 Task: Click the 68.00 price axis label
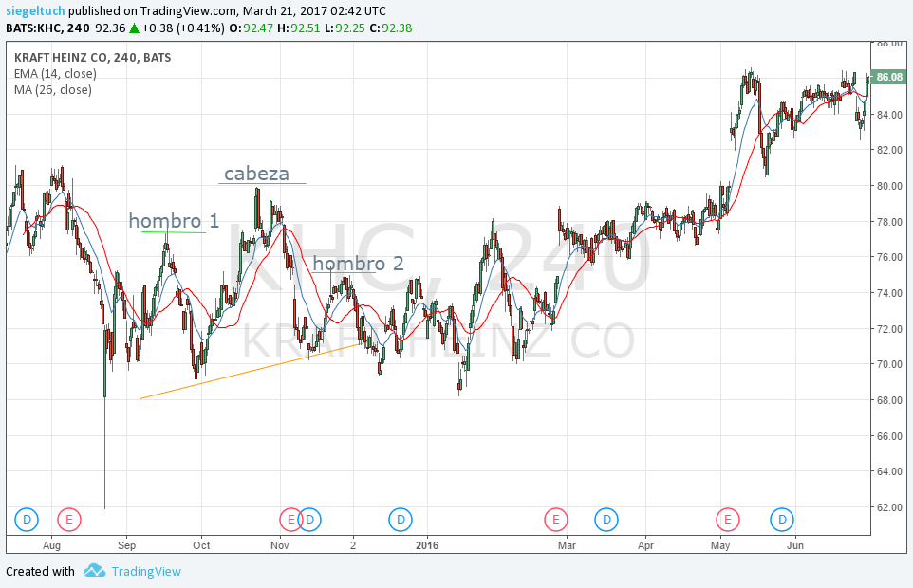click(x=889, y=400)
